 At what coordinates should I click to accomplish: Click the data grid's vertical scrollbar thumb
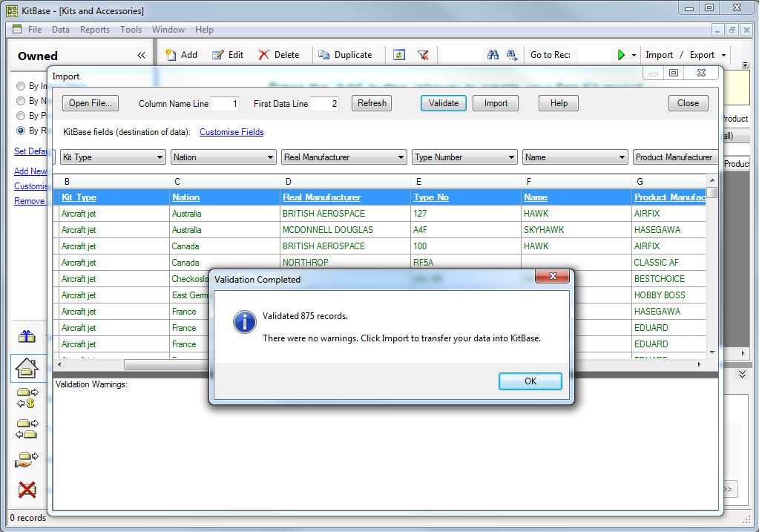(x=712, y=192)
